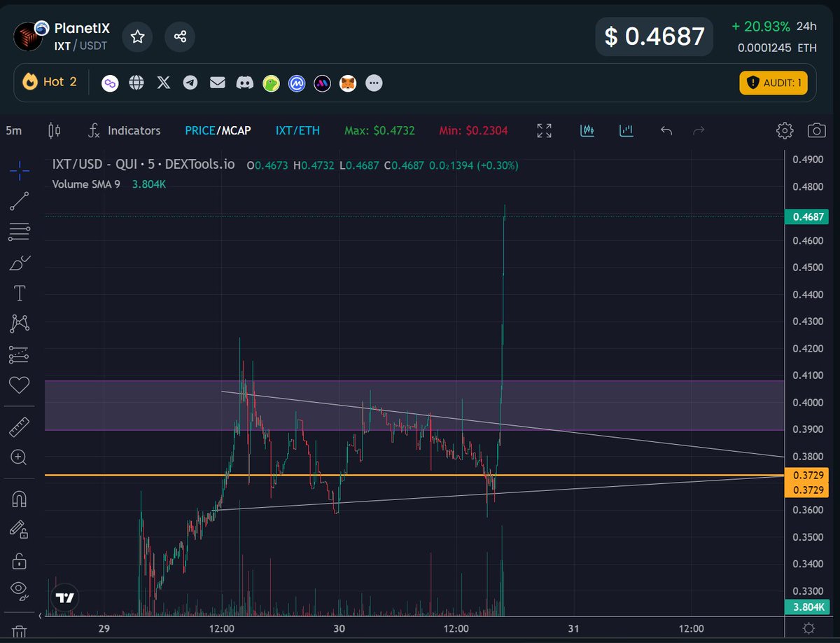Screen dimensions: 840x643
Task: Expand the more-links ellipsis menu
Action: coord(374,83)
